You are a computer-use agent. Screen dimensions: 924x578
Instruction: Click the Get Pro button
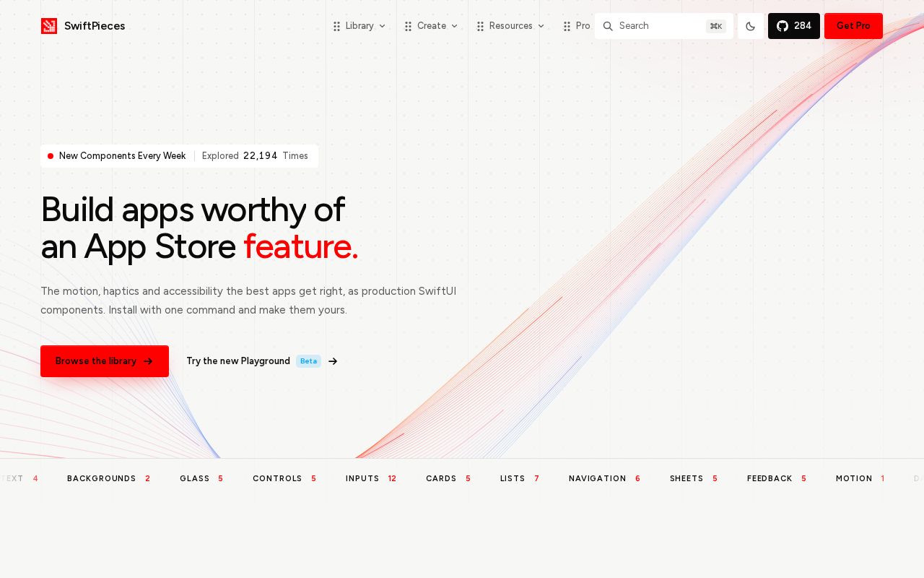(x=853, y=26)
